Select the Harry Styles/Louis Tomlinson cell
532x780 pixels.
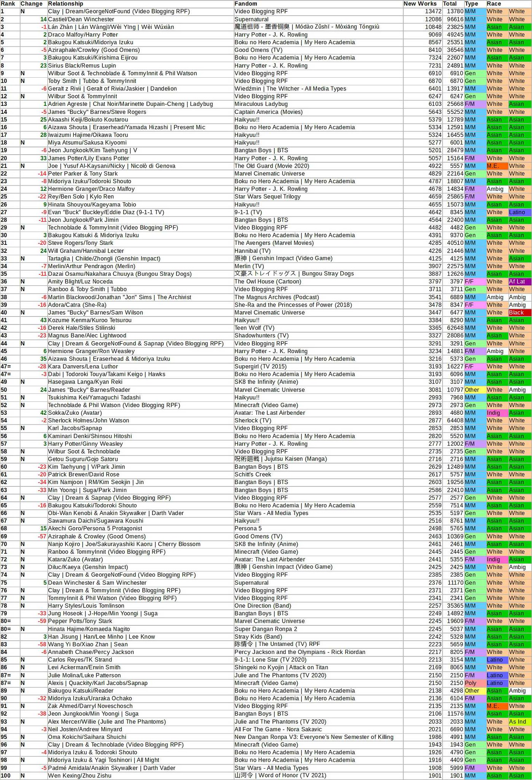[x=140, y=606]
